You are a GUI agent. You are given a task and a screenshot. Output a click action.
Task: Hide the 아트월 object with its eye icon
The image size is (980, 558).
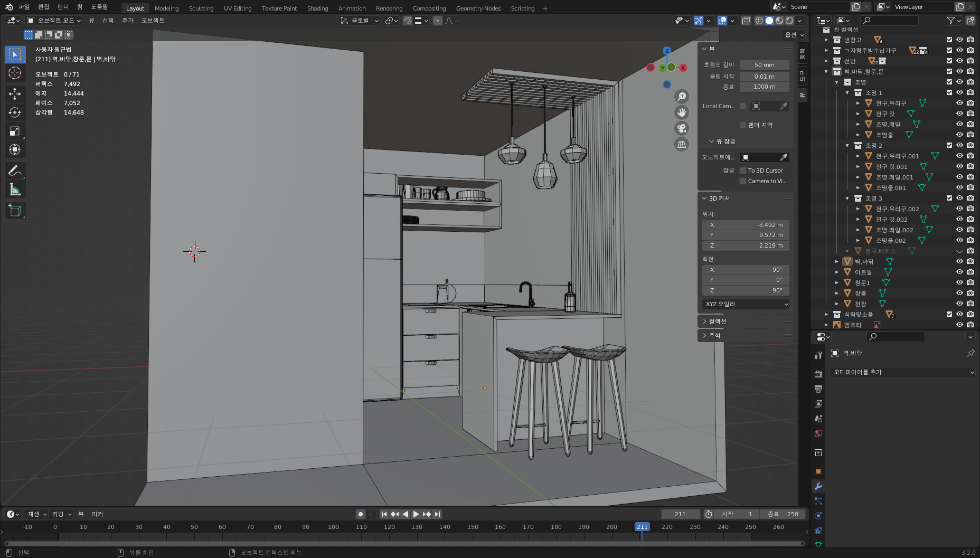click(x=959, y=272)
